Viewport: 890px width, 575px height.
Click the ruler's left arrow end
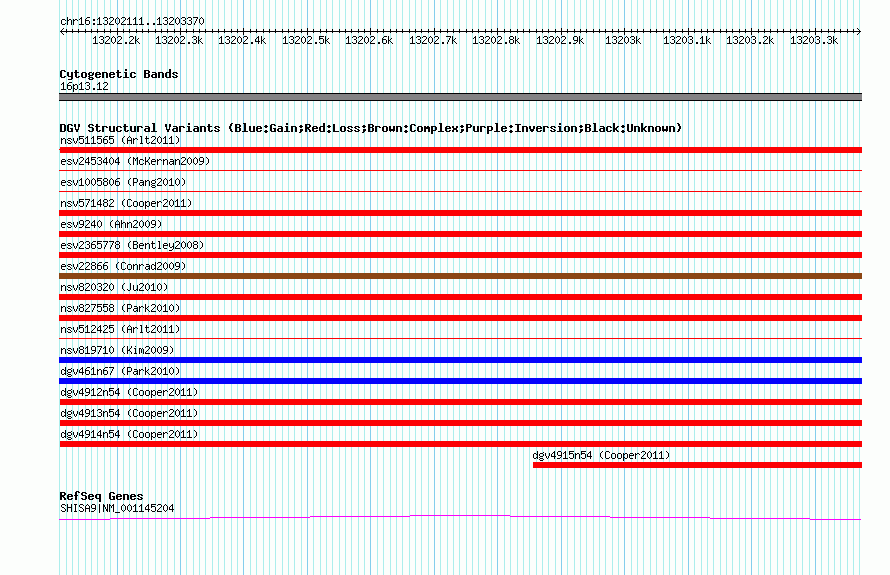point(62,31)
